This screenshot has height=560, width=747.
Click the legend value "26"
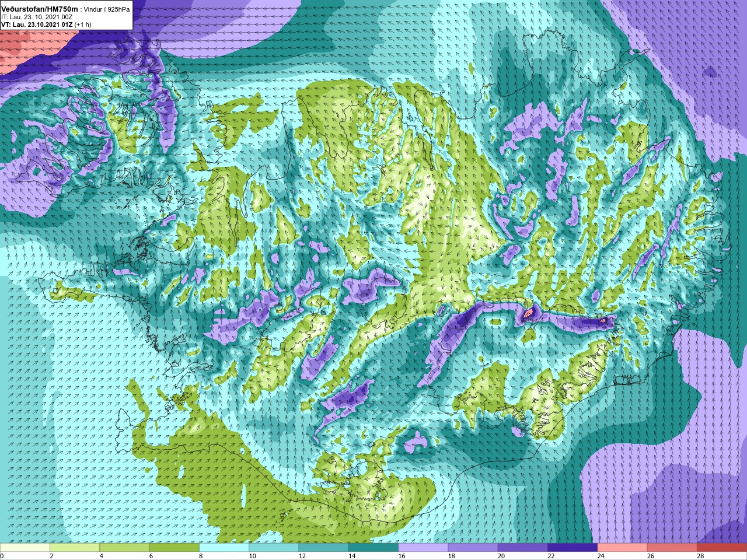point(650,556)
